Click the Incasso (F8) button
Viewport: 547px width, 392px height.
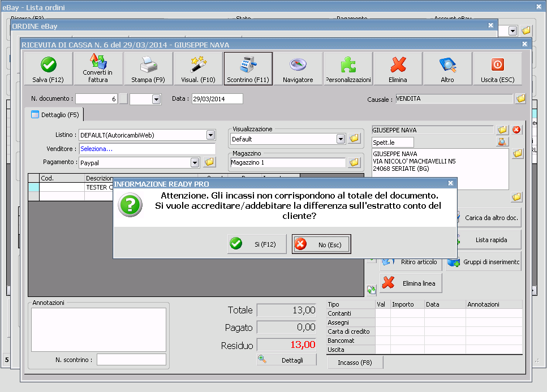[355, 363]
